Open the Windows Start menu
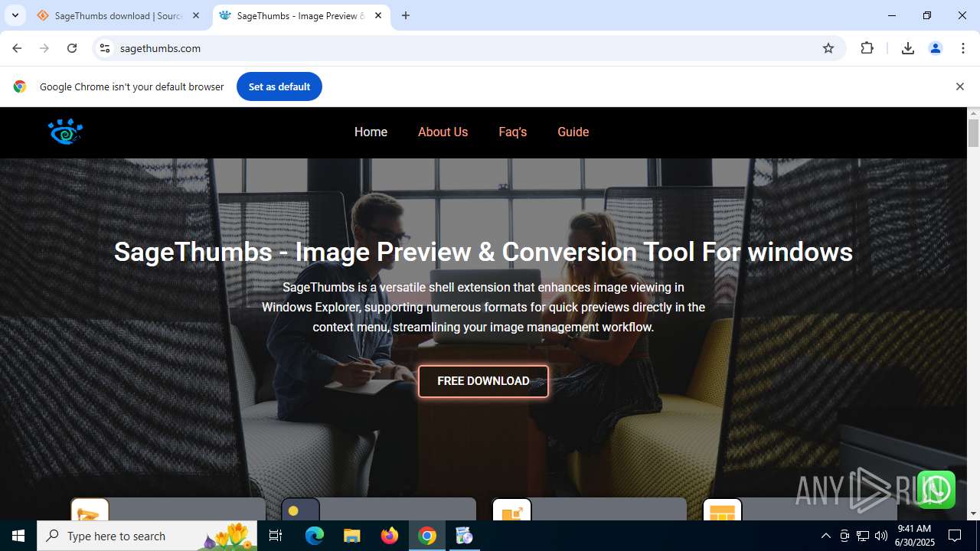The width and height of the screenshot is (980, 551). click(18, 536)
